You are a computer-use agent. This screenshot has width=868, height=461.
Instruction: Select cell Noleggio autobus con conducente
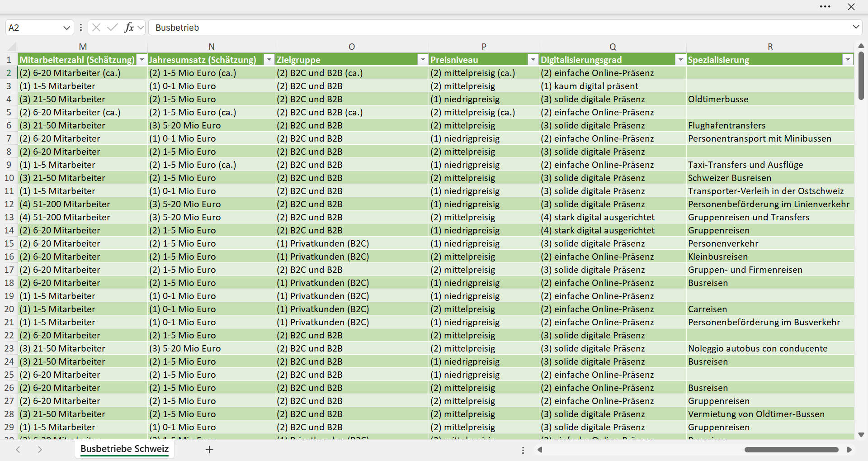pyautogui.click(x=770, y=348)
